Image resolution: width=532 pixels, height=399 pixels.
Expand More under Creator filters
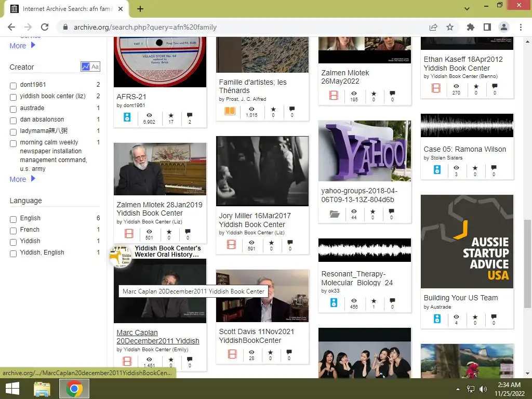point(22,179)
